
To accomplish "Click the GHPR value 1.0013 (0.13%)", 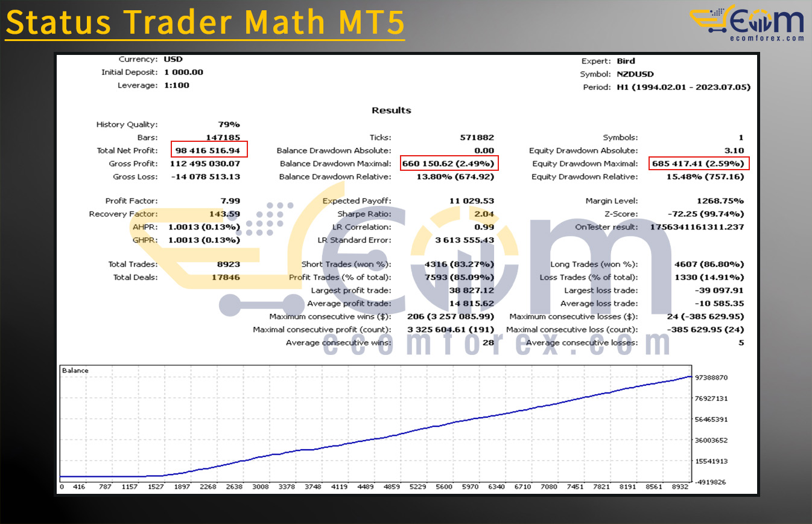I will click(204, 240).
